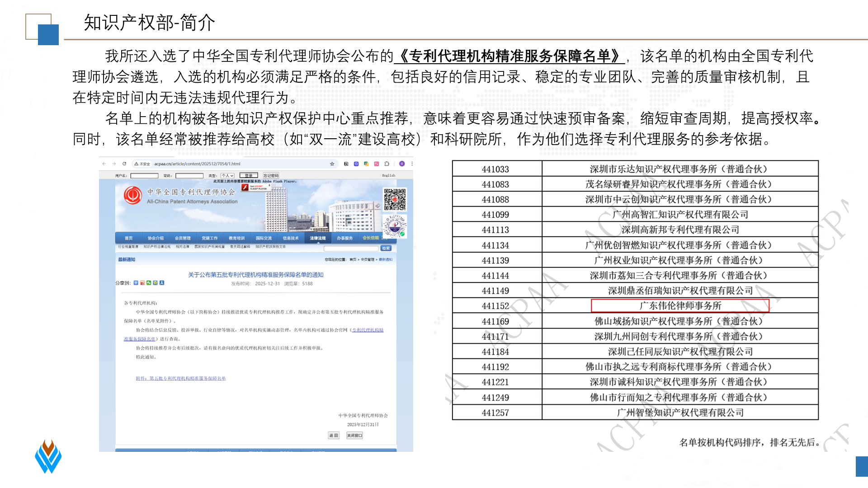Switch site language via English link
Image resolution: width=868 pixels, height=488 pixels.
pos(388,175)
